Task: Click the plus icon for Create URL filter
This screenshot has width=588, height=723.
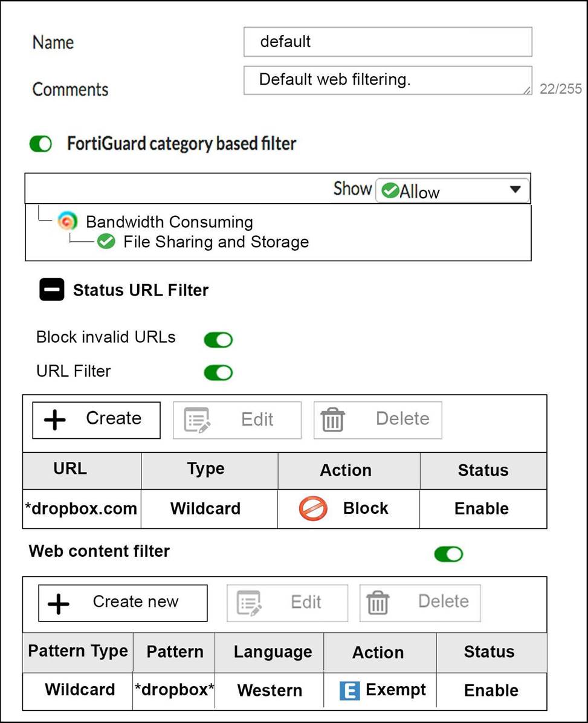Action: click(55, 420)
